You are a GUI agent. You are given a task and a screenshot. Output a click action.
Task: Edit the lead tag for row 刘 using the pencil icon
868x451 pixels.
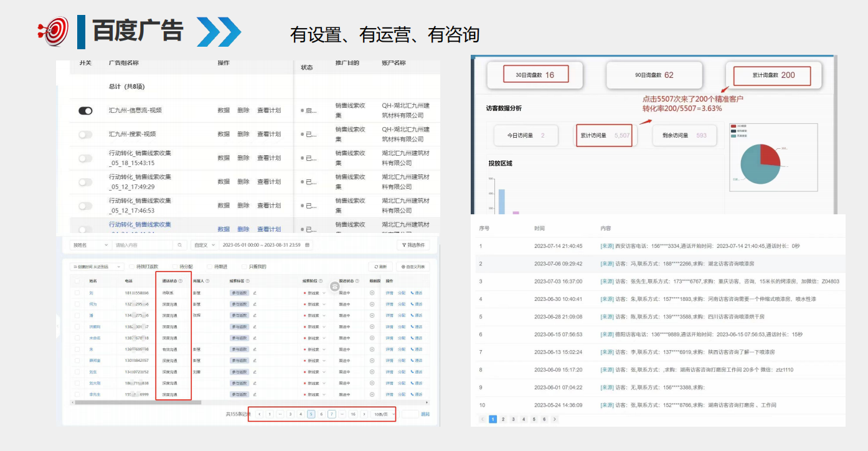pyautogui.click(x=255, y=293)
